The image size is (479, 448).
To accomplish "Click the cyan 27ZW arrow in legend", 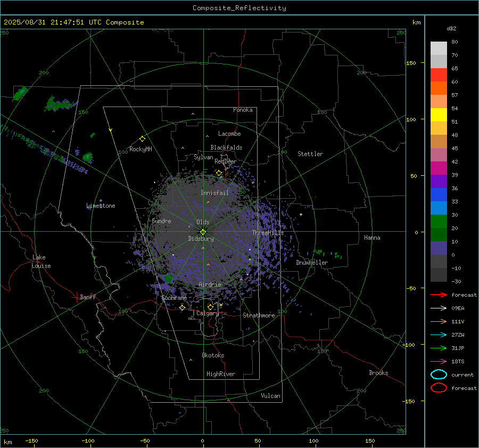I will tap(439, 335).
